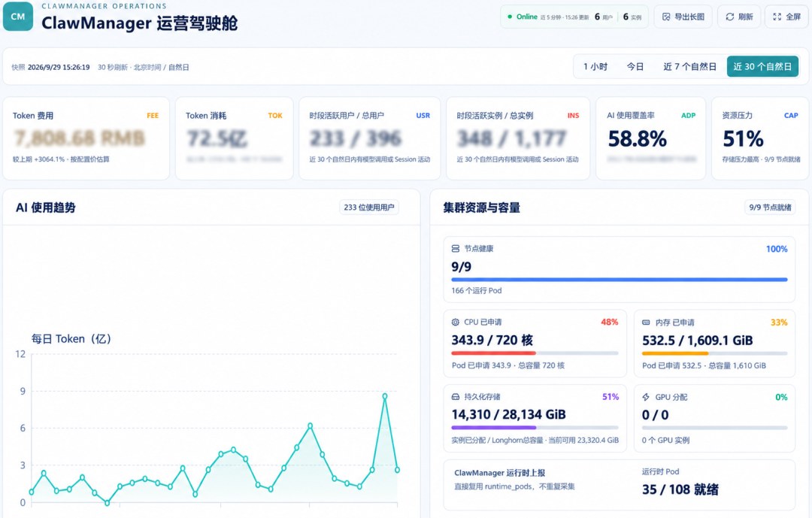Click the 持久化存储 disk icon

[455, 397]
